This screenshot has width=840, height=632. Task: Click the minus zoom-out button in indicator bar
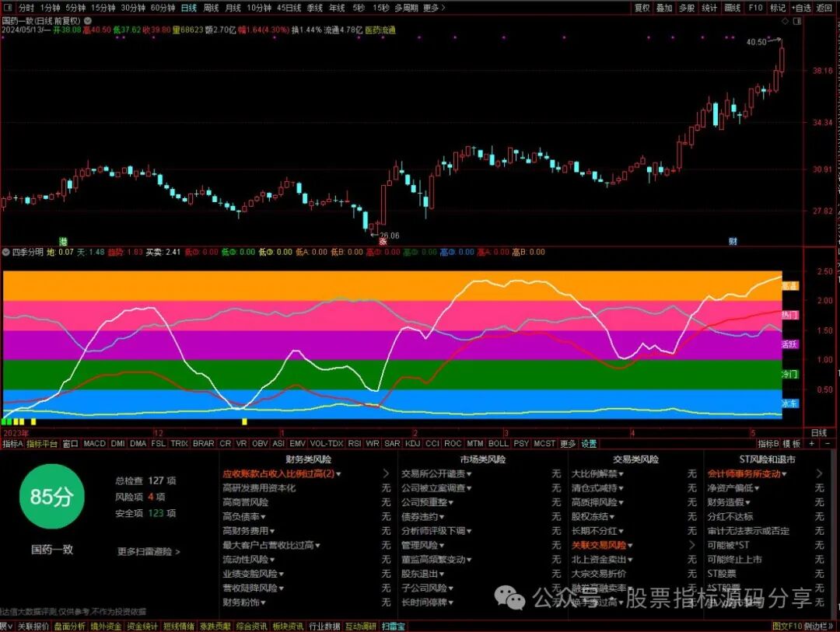click(x=828, y=443)
